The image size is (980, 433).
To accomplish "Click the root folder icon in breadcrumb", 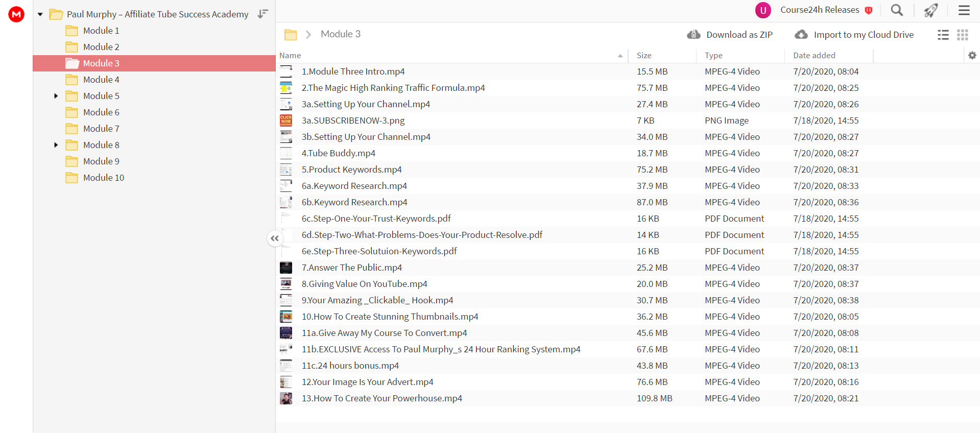I will (291, 35).
